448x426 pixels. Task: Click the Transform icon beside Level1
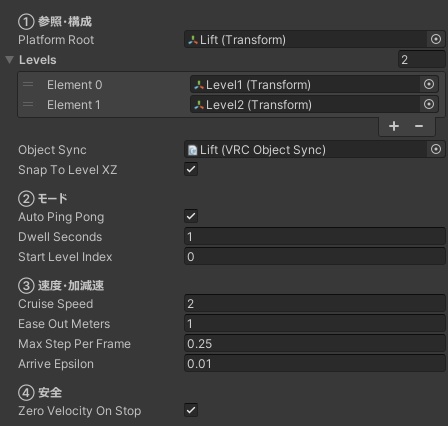coord(199,85)
